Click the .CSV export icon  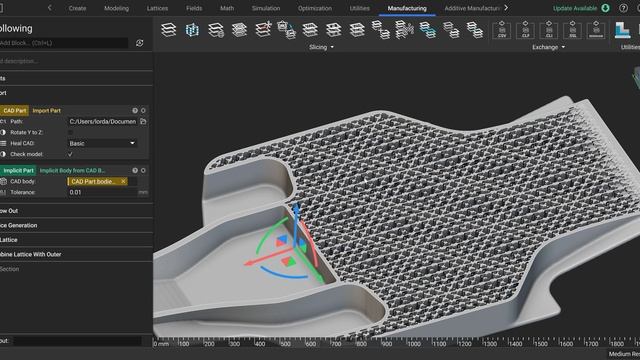(502, 30)
